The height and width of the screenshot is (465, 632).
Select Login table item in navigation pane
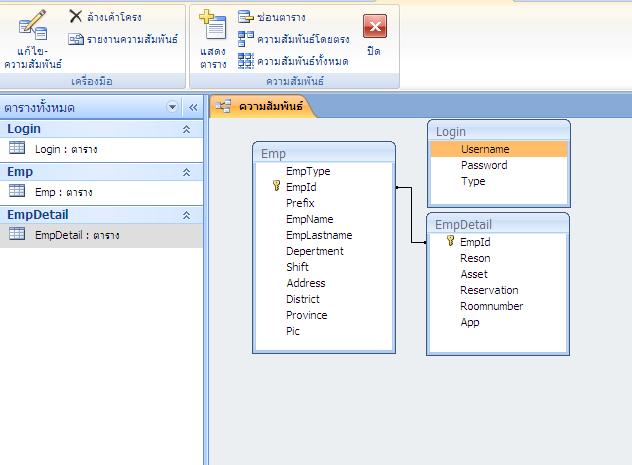(x=102, y=149)
